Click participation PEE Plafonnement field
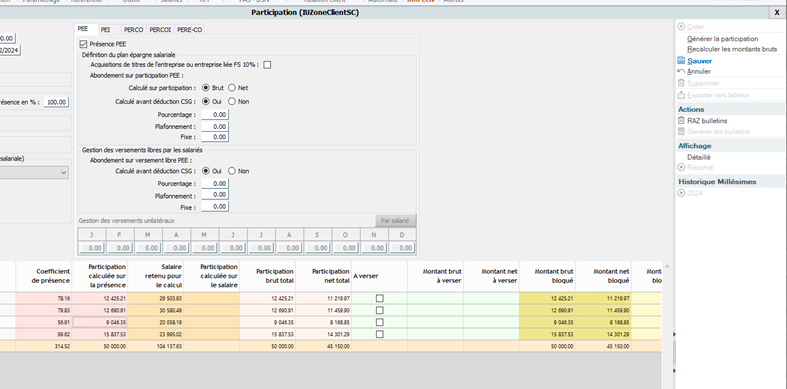The width and height of the screenshot is (787, 389). pos(215,126)
